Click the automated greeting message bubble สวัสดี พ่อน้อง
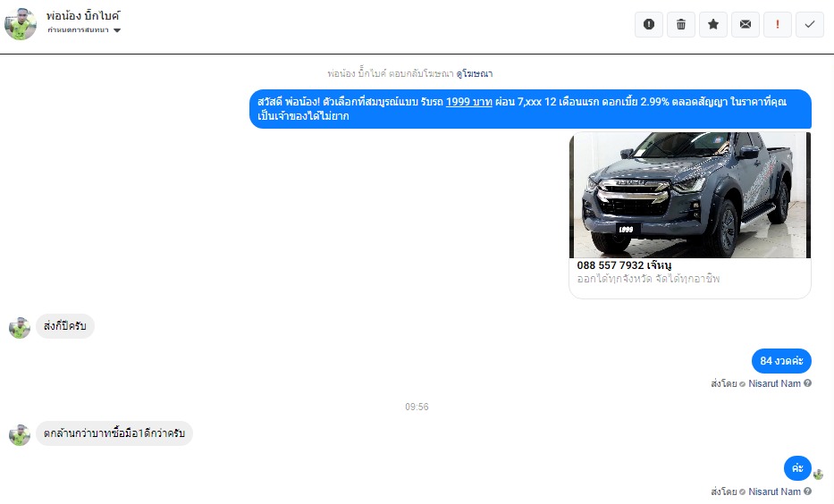834x504 pixels. coord(530,109)
